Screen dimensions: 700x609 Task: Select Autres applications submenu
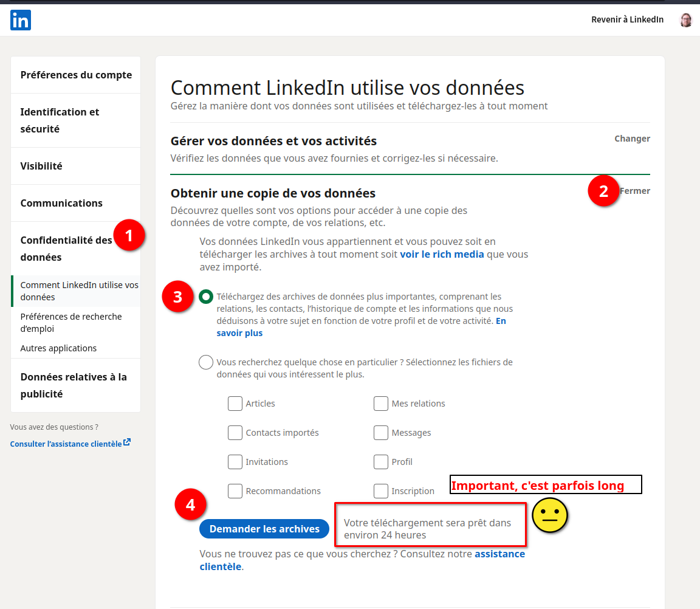click(58, 348)
